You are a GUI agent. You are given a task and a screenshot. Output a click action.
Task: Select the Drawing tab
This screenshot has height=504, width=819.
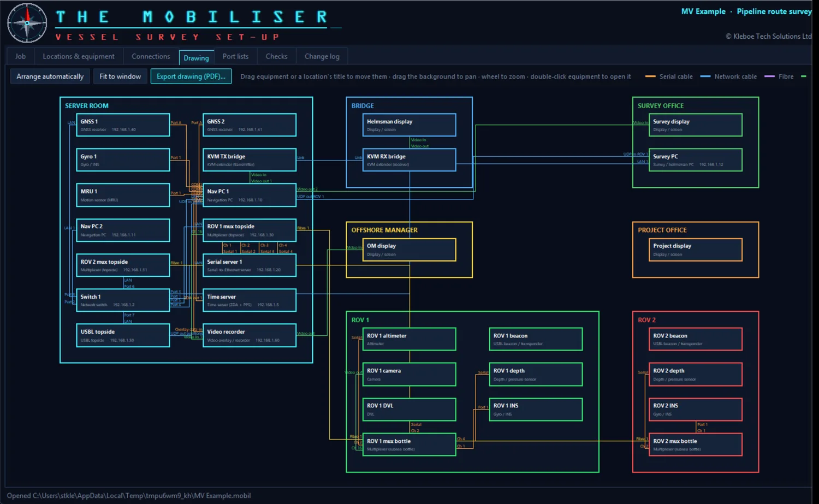(x=196, y=57)
